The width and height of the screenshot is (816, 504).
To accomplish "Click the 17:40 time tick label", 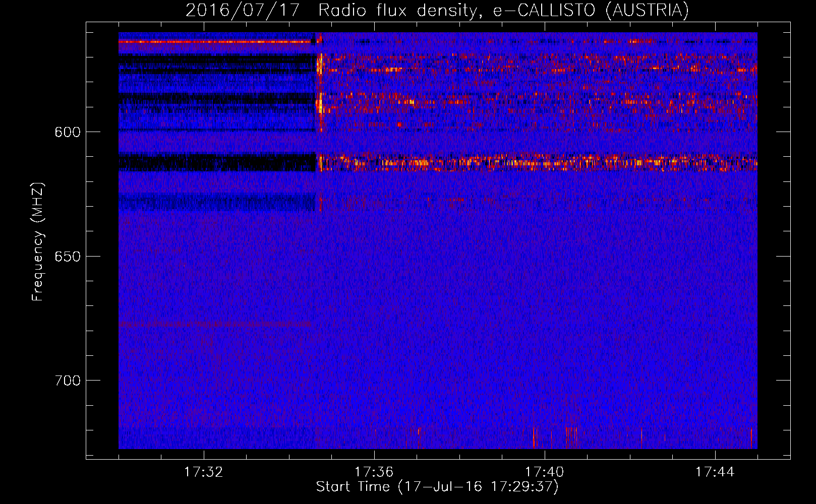I will coord(544,472).
